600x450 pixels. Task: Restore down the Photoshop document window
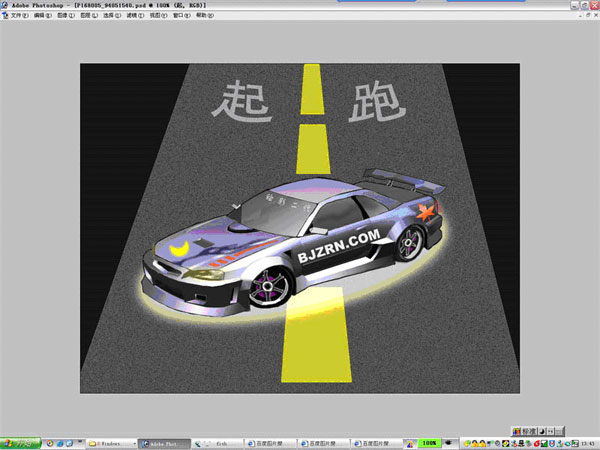point(588,15)
